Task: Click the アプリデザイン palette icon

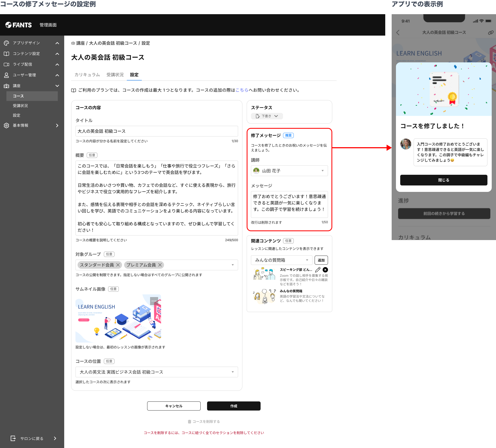Action: point(6,43)
